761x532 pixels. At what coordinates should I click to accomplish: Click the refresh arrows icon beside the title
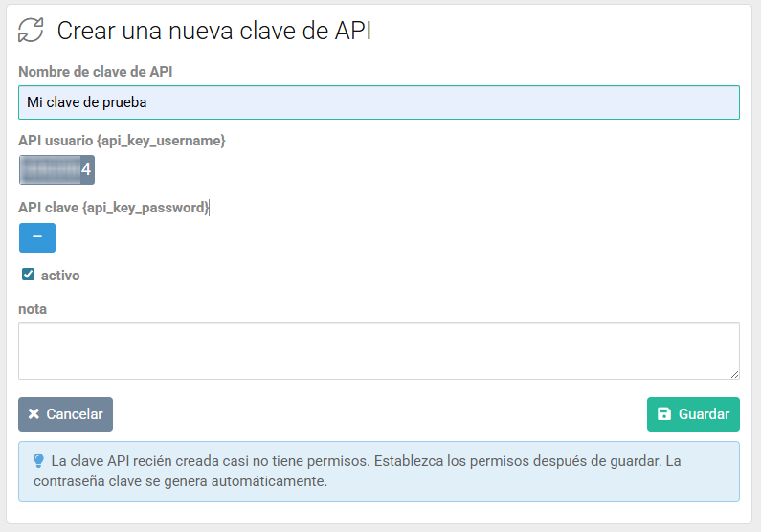(31, 30)
